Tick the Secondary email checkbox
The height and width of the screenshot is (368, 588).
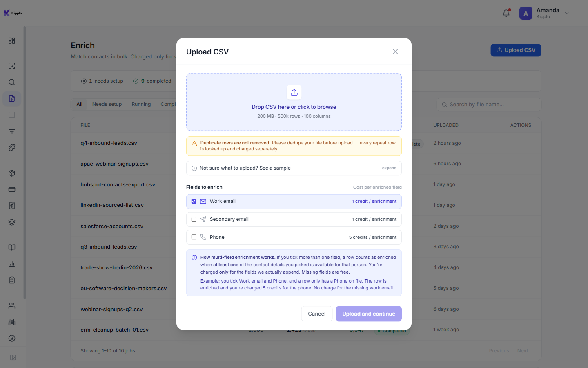point(194,219)
